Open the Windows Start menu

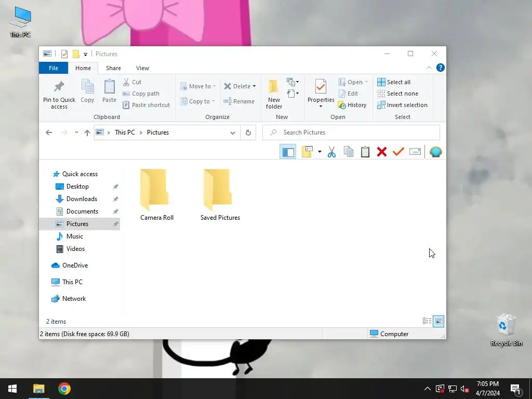[12, 389]
